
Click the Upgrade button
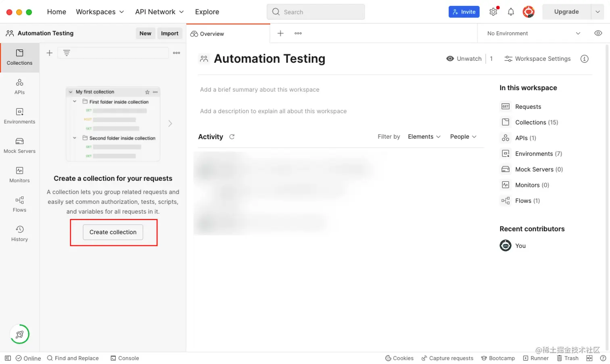click(566, 12)
